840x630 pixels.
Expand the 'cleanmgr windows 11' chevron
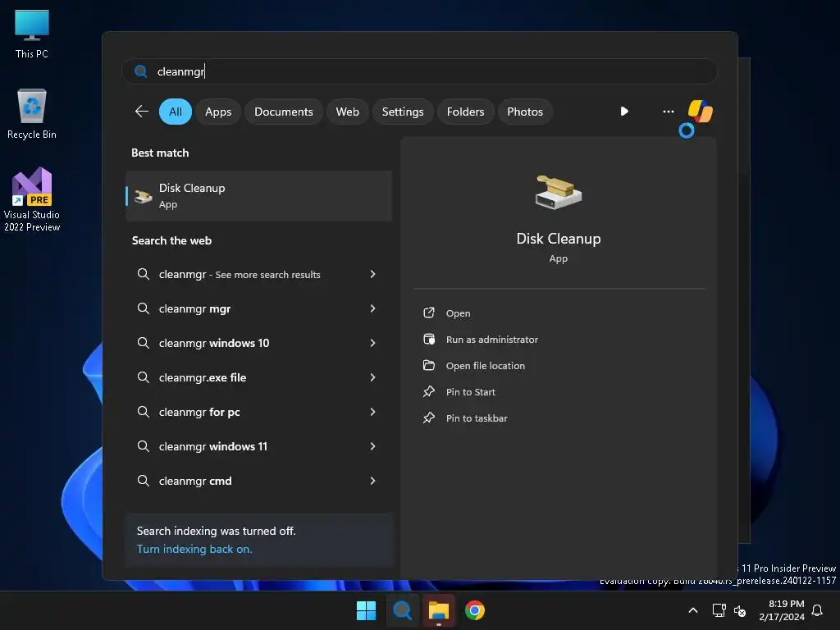click(373, 446)
